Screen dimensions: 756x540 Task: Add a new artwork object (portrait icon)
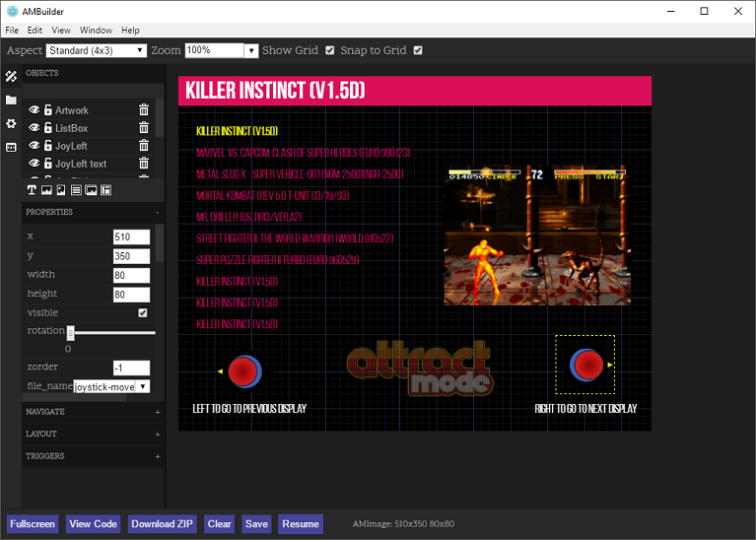point(61,190)
